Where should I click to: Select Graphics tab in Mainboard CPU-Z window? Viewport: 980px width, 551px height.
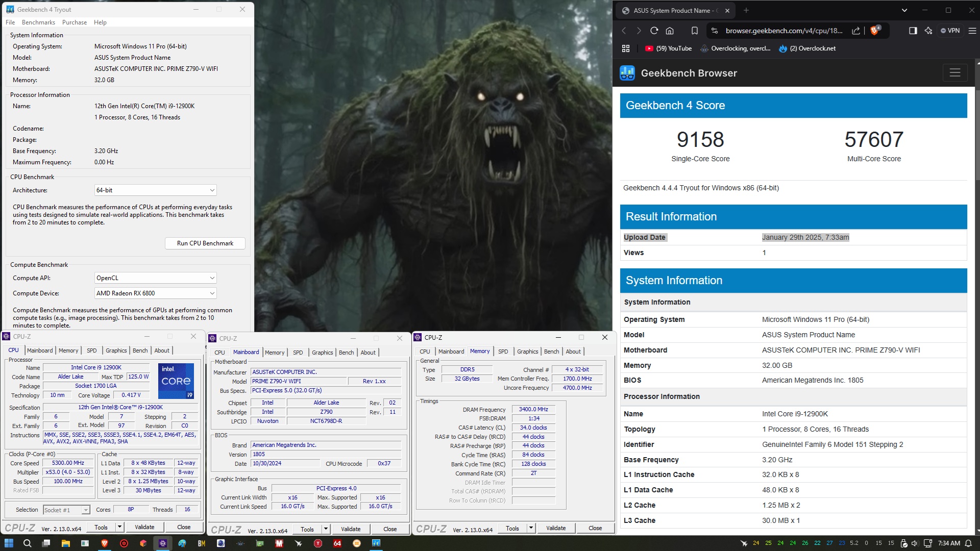(x=322, y=353)
